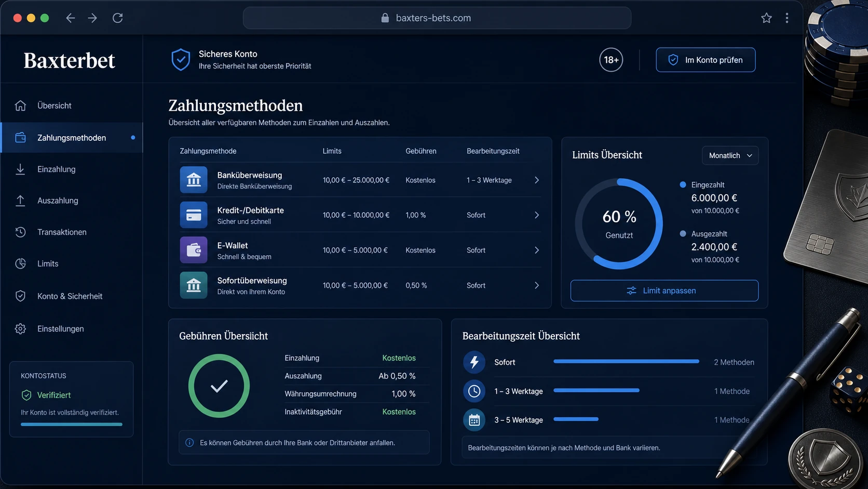Click the baxters-bets.com address bar
This screenshot has height=489, width=868.
(437, 18)
